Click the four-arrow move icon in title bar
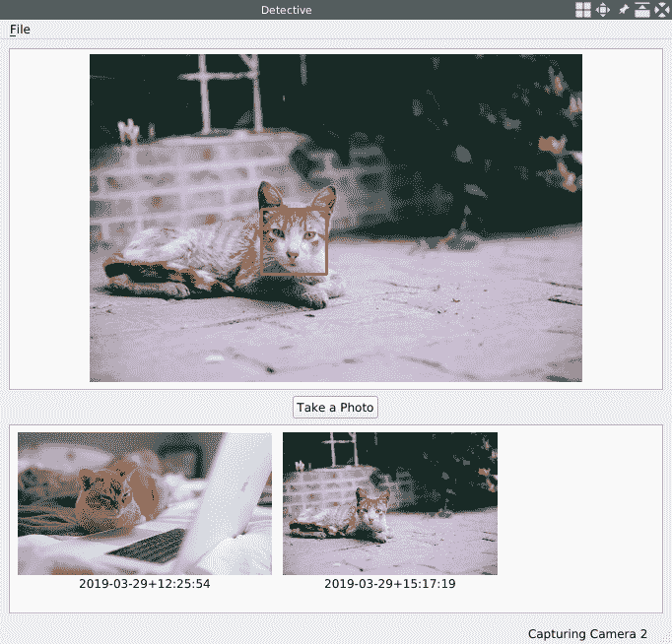672x644 pixels. 603,10
